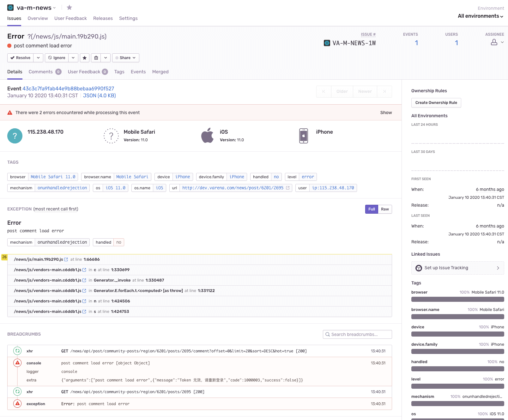Viewport: 508px width, 420px height.
Task: Click the warning triangle in the processing errors banner
Action: [10, 113]
